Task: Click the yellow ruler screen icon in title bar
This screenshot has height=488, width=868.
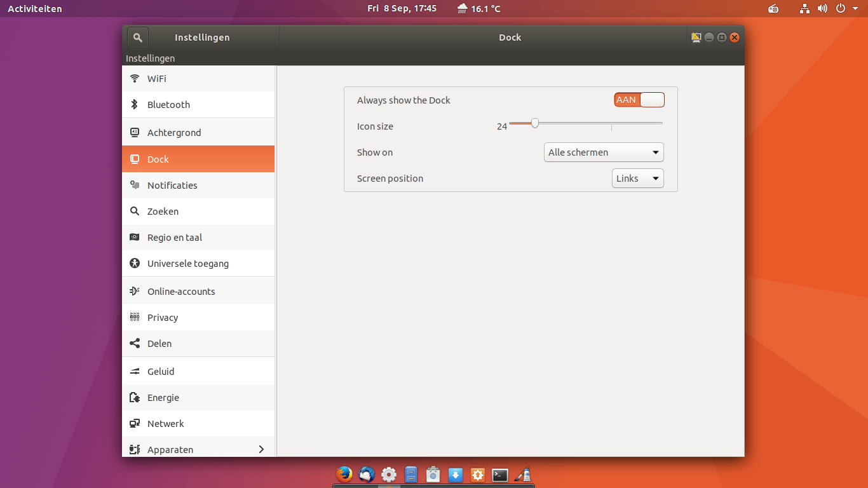Action: 696,37
